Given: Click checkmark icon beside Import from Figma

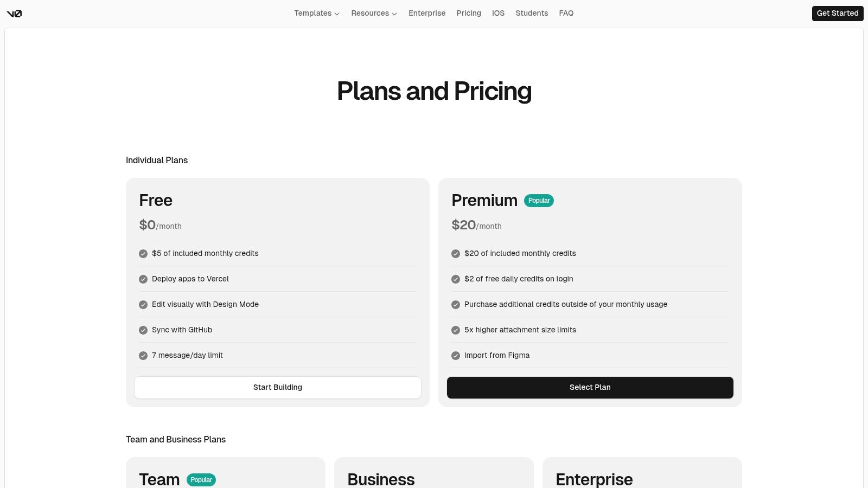Looking at the screenshot, I should [x=456, y=356].
